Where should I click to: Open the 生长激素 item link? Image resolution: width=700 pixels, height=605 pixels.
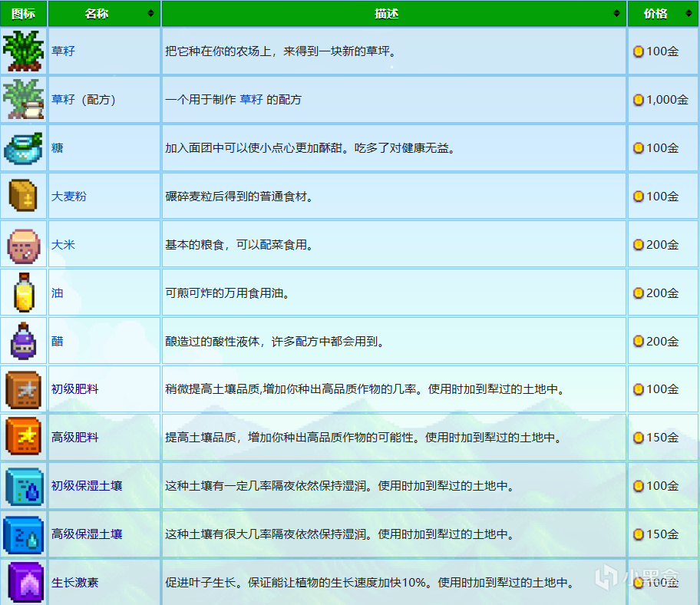click(74, 582)
